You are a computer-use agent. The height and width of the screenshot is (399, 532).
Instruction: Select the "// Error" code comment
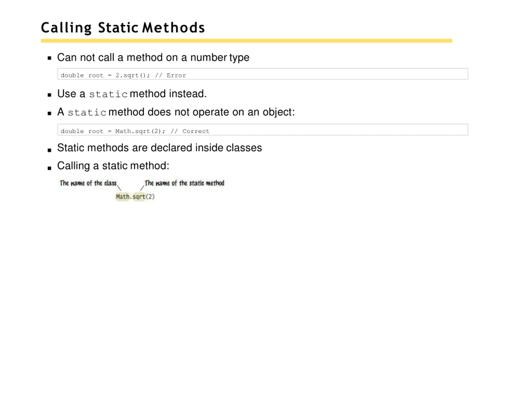[x=171, y=75]
